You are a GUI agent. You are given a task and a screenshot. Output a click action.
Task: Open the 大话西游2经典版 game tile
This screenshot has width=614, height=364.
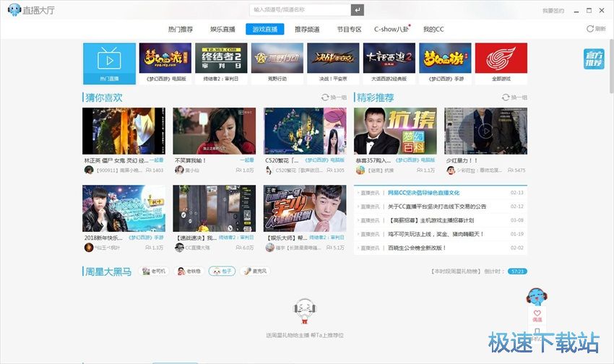point(389,64)
